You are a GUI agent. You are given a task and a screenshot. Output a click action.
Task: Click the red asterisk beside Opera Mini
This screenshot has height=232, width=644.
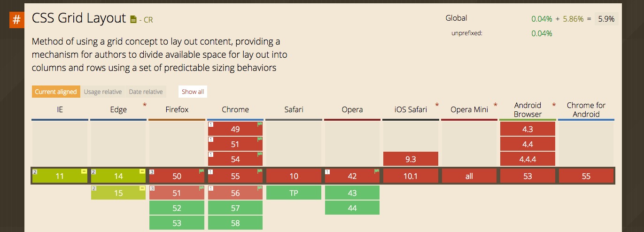[x=495, y=105]
